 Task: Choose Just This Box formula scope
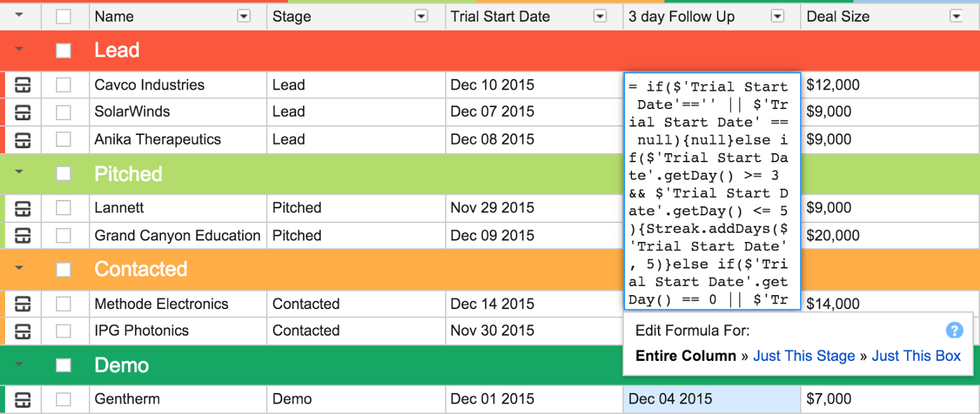point(916,356)
